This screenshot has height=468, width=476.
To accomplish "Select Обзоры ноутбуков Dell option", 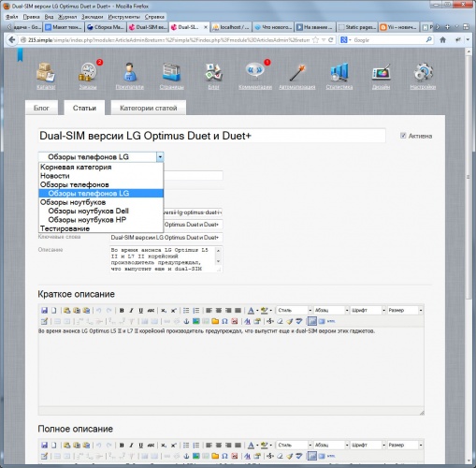I will 101,211.
